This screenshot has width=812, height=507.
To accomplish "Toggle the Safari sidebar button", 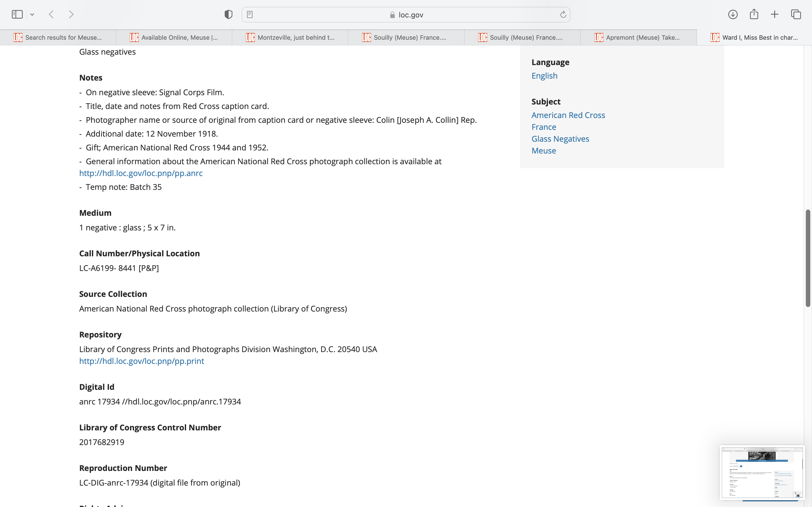I will 17,14.
